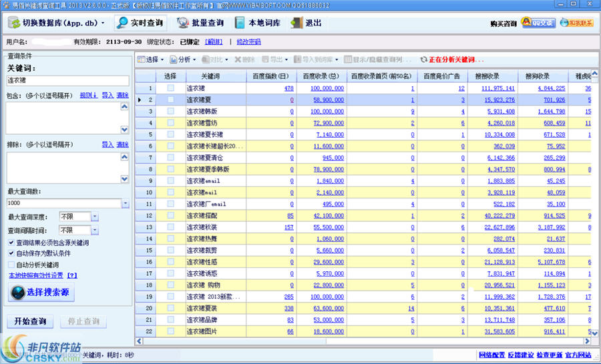601x364 pixels.
Task: Click the 本地词库 book icon
Action: pyautogui.click(x=240, y=23)
